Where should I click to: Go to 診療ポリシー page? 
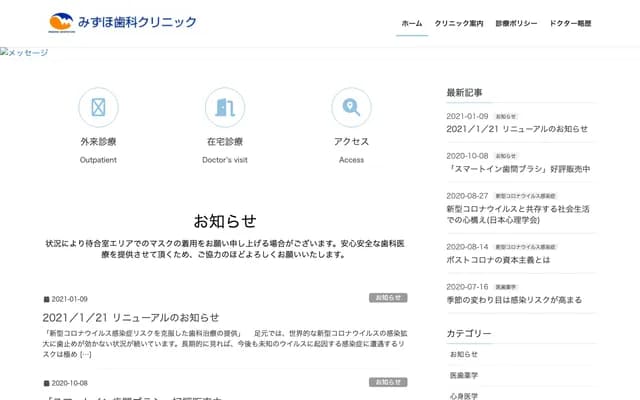516,23
